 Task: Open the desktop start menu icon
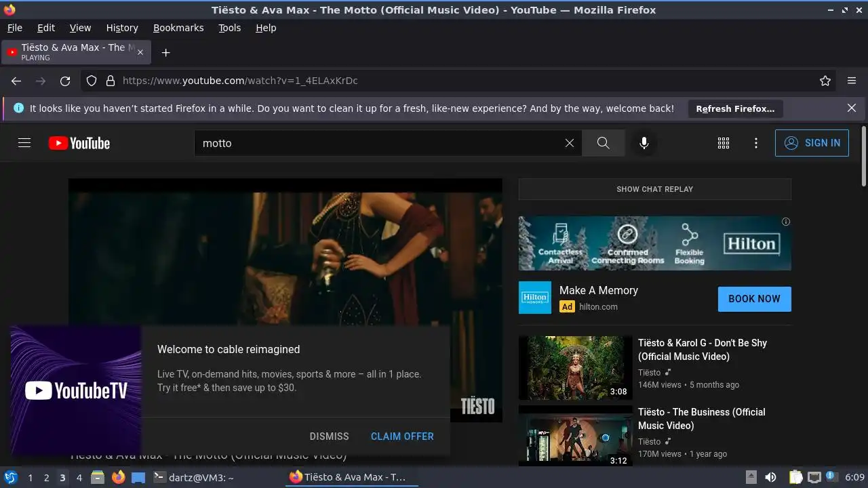pyautogui.click(x=11, y=477)
